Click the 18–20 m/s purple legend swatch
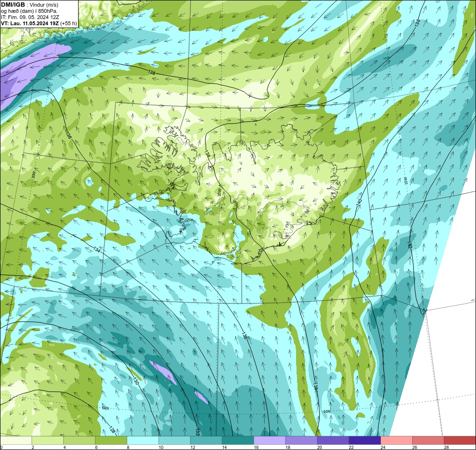Image resolution: width=476 pixels, height=450 pixels. (301, 440)
